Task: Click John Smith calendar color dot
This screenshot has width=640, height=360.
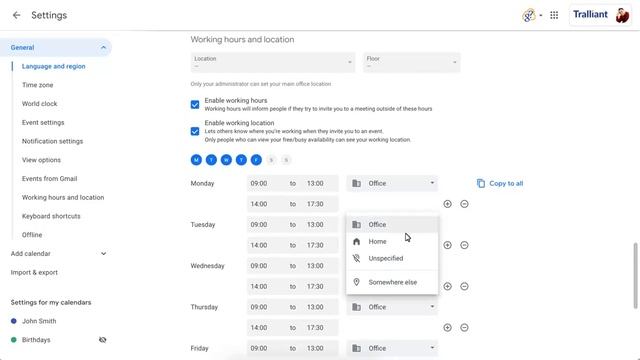Action: pyautogui.click(x=13, y=321)
